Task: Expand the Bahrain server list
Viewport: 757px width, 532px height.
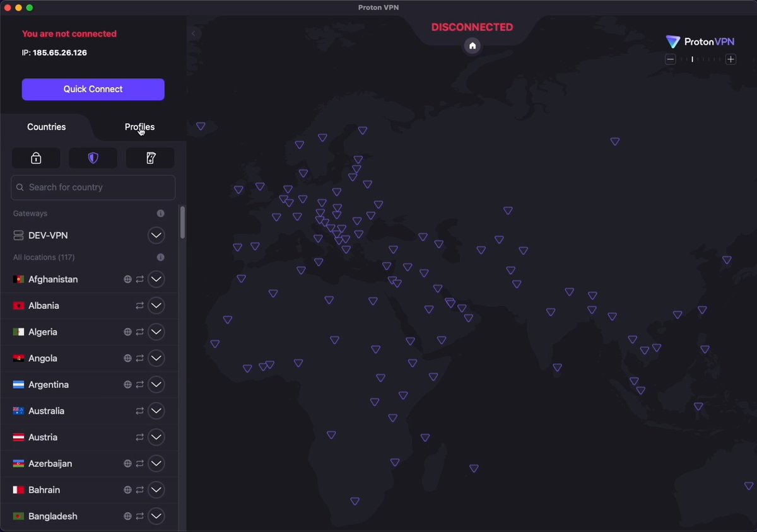Action: tap(156, 490)
